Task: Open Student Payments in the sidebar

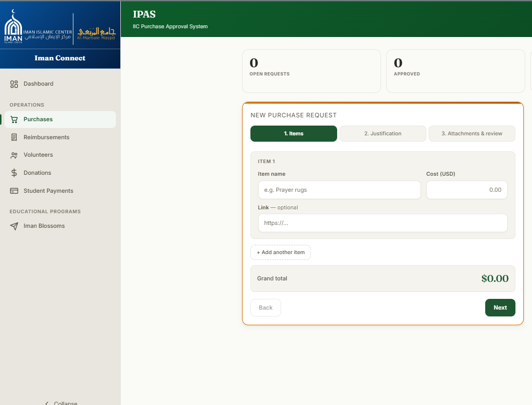Action: click(x=60, y=191)
